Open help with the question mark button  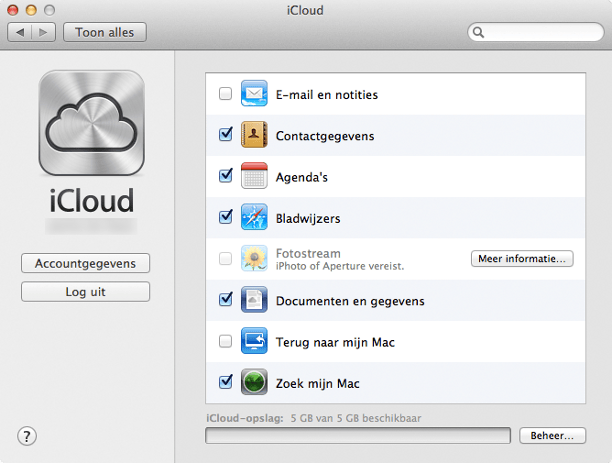tap(27, 436)
